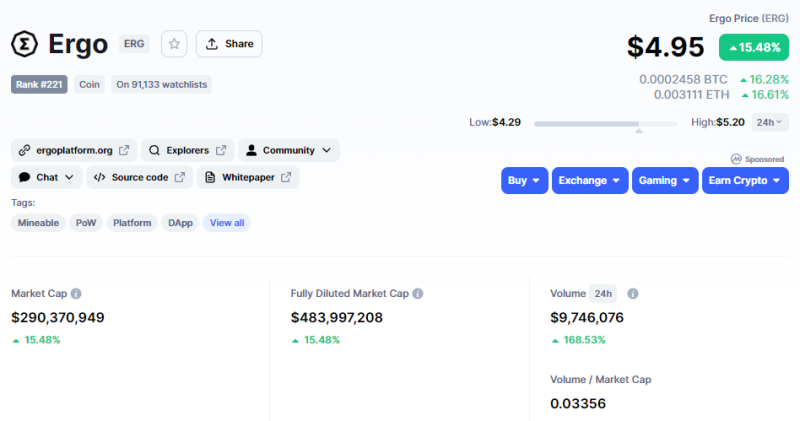Screen dimensions: 800x421
Task: Click the Low-High price range bar
Action: click(x=606, y=123)
